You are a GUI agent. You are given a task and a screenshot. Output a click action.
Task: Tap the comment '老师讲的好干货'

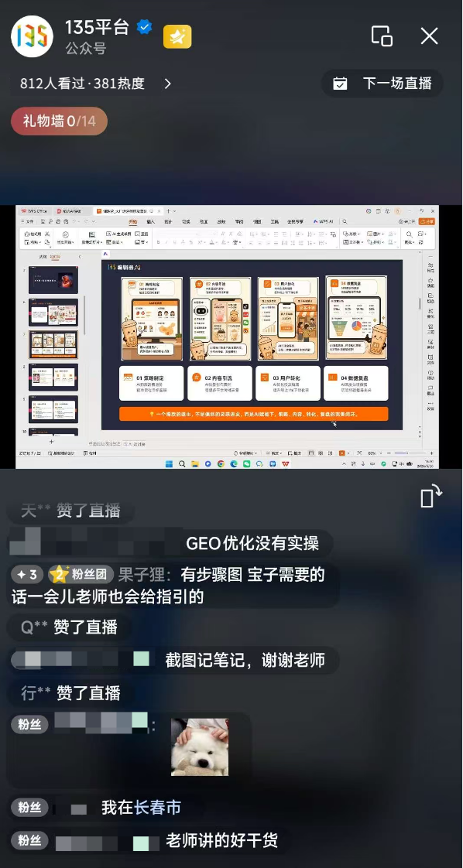click(x=221, y=841)
